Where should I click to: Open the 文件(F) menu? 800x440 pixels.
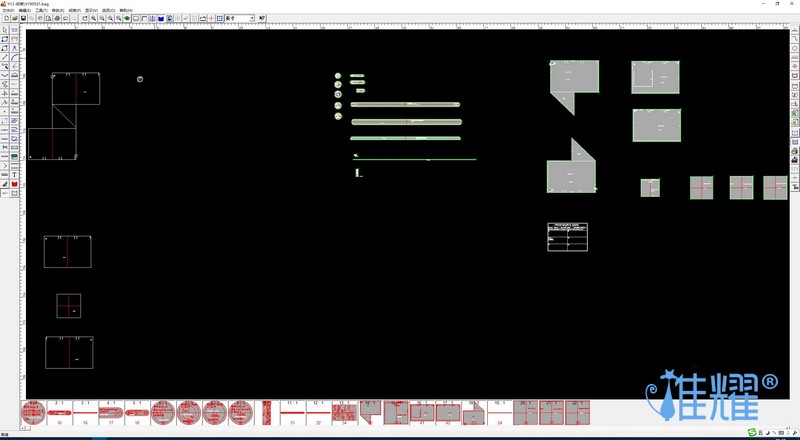[x=9, y=10]
